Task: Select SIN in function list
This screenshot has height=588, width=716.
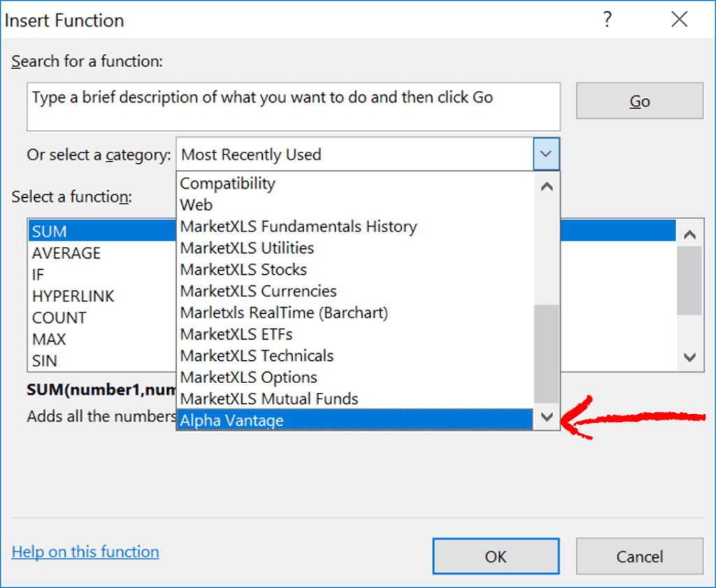Action: (102, 361)
